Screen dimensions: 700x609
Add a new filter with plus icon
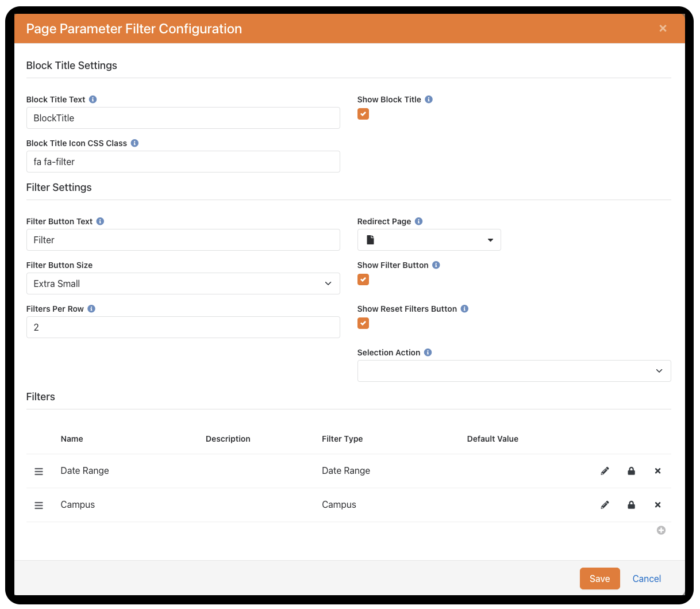coord(661,530)
